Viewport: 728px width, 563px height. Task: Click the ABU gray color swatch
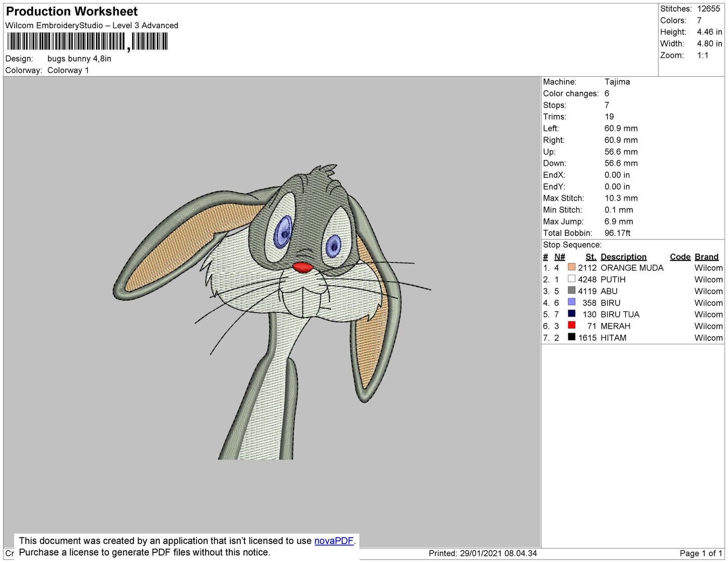[571, 290]
